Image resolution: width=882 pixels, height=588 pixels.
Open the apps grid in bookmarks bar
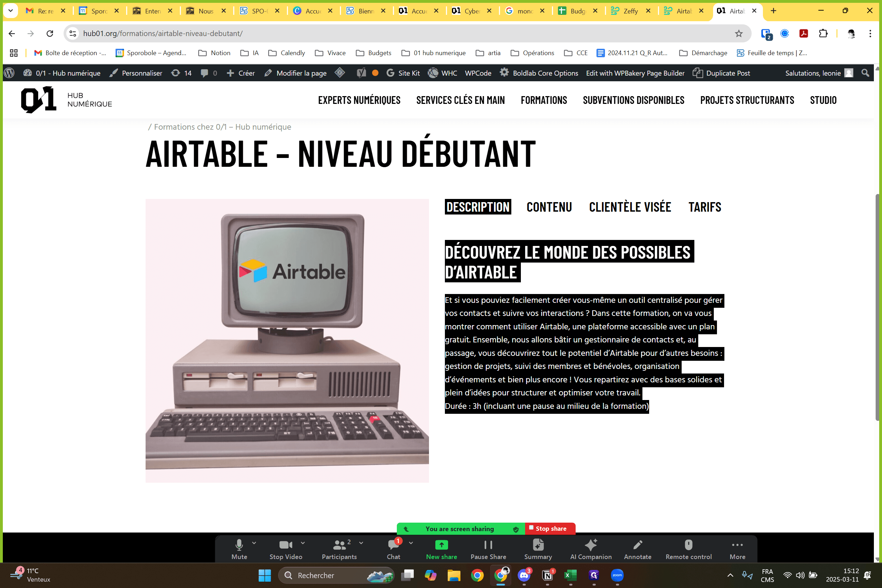14,53
